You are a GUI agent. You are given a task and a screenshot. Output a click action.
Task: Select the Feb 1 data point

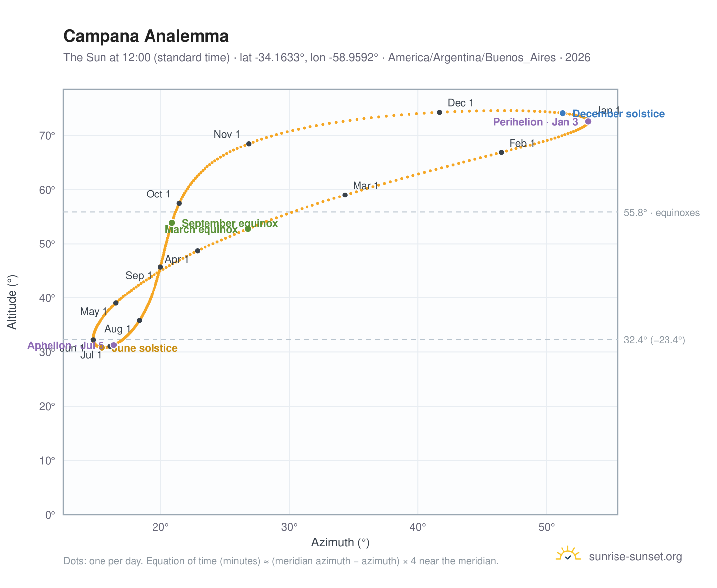tap(501, 152)
